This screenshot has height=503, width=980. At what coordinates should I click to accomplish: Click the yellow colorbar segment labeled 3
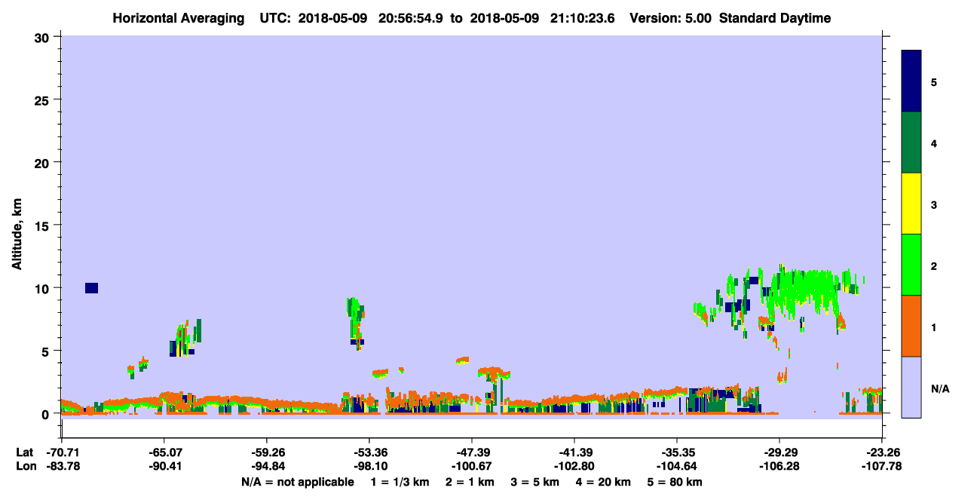coord(911,204)
